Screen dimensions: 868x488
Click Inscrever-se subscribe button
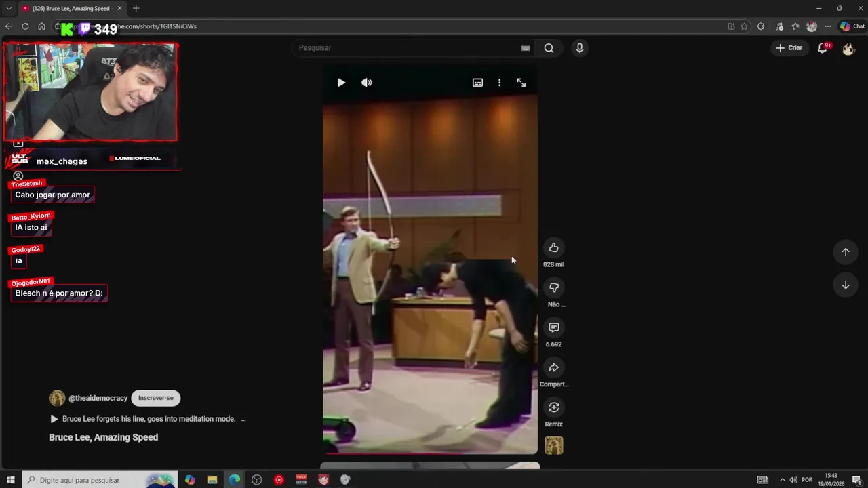pos(156,398)
